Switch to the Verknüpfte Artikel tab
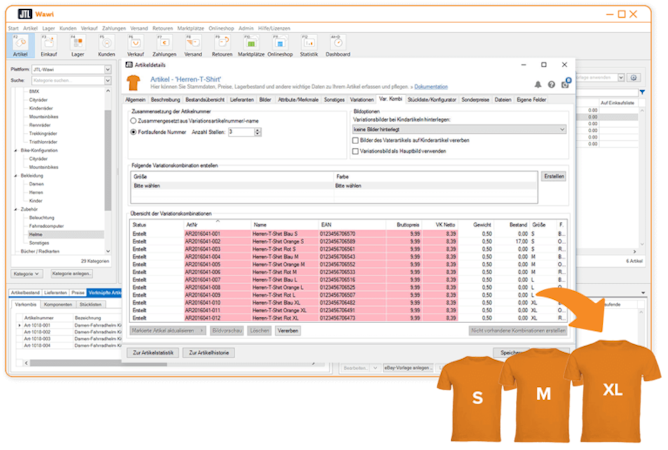The image size is (668, 450). coord(104,293)
